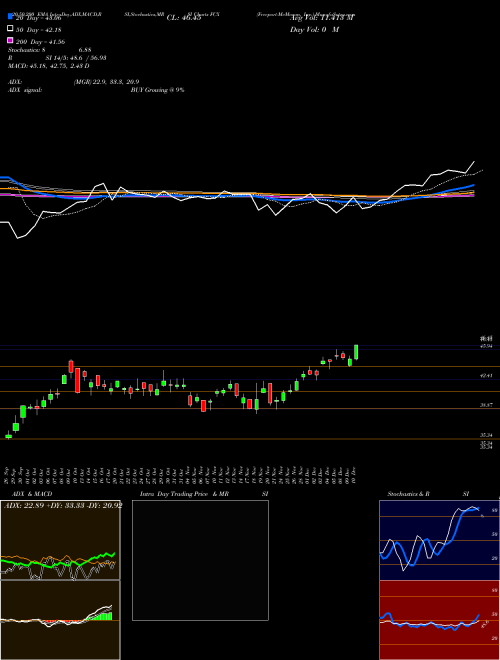Select the '20 Day - 43.96' legend text
The height and width of the screenshot is (660, 500).
[x=39, y=18]
